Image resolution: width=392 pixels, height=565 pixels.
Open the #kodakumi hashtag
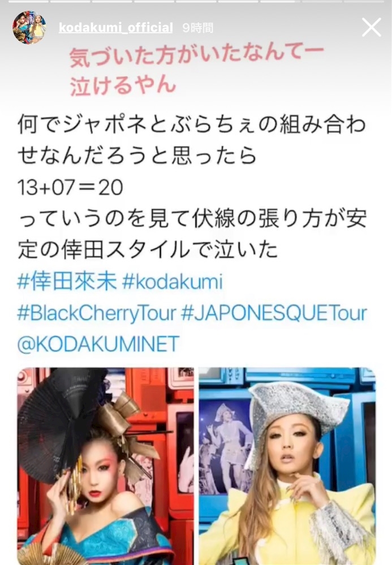pos(172,282)
